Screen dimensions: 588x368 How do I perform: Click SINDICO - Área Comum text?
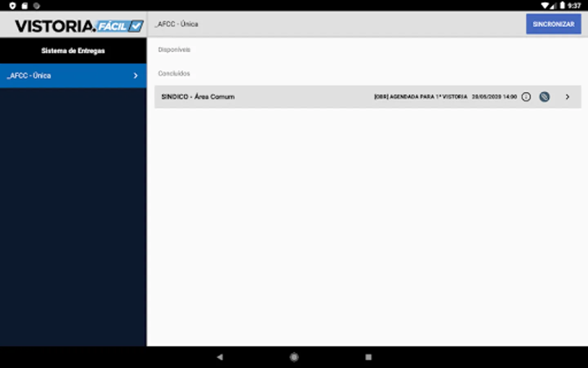(198, 97)
